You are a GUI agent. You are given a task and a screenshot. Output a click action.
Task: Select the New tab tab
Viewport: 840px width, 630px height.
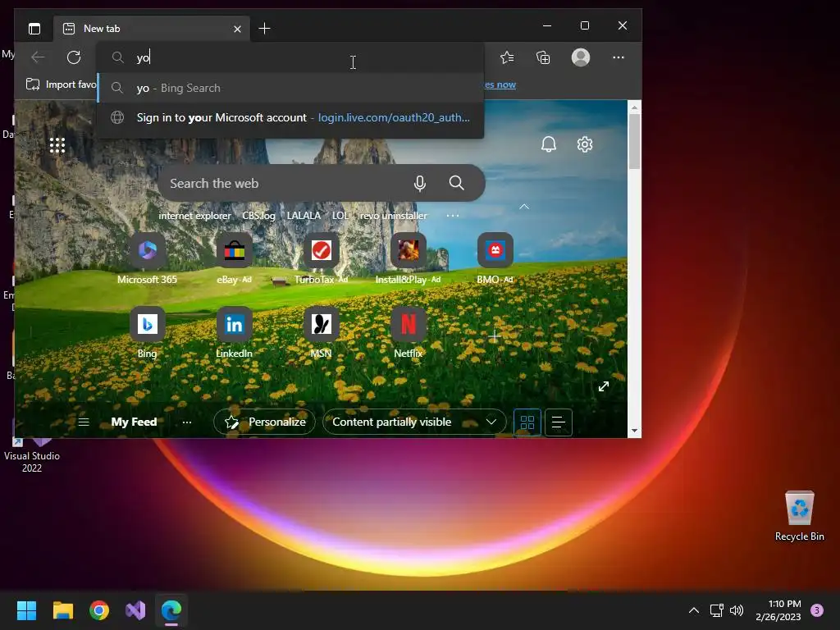(x=151, y=29)
